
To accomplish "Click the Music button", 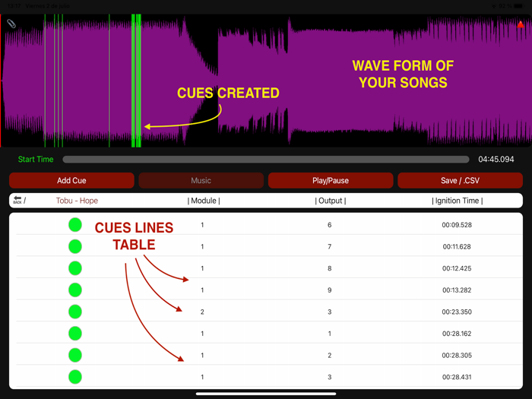I will point(201,181).
